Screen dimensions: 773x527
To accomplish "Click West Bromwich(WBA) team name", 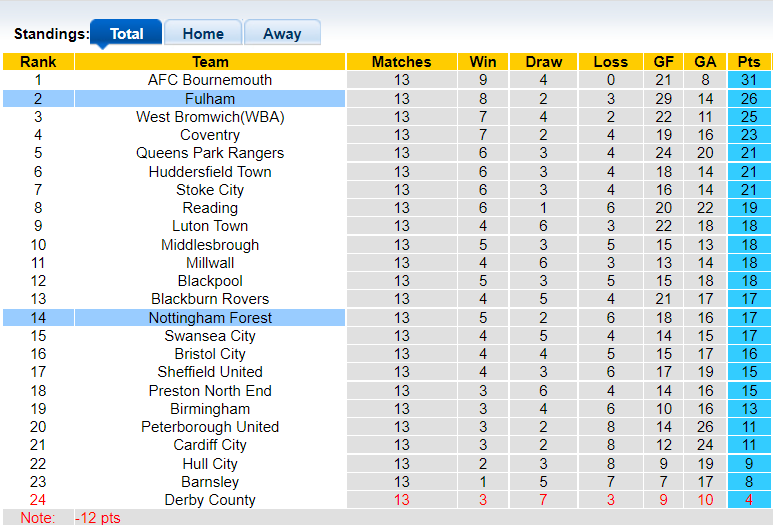I will click(210, 117).
